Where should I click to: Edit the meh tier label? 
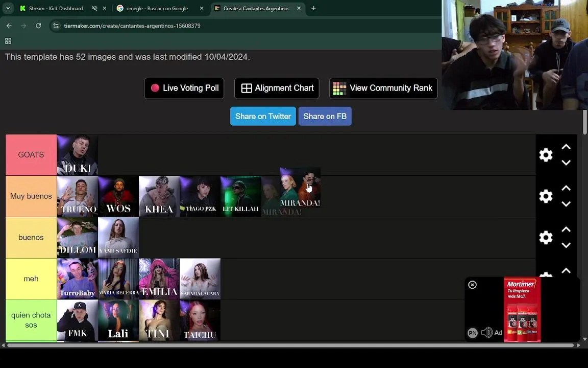(x=31, y=279)
